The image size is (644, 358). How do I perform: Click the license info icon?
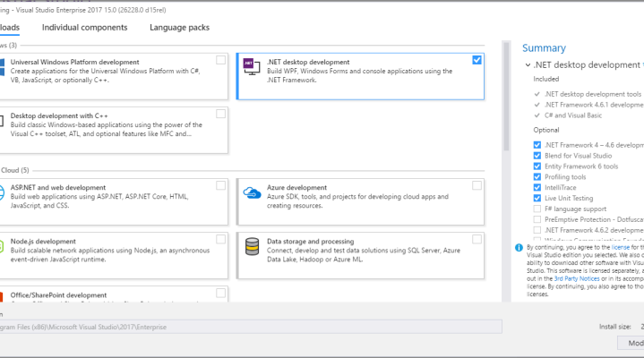pyautogui.click(x=519, y=248)
